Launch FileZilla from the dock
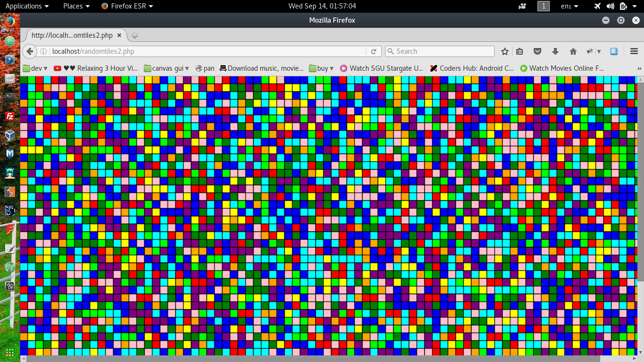Viewport: 644px width, 362px height. [x=10, y=116]
